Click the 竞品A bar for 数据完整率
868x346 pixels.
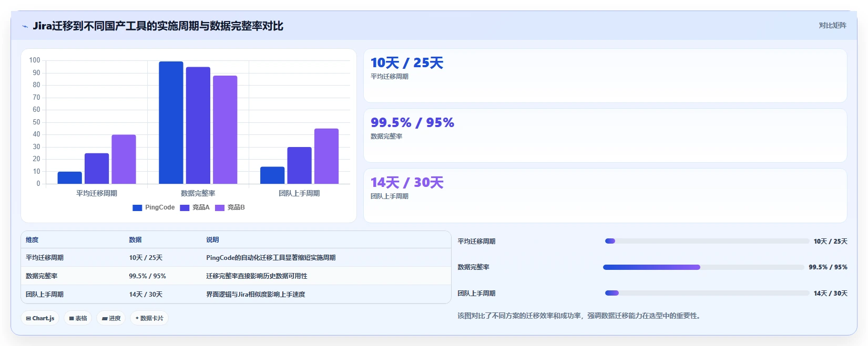pyautogui.click(x=198, y=125)
